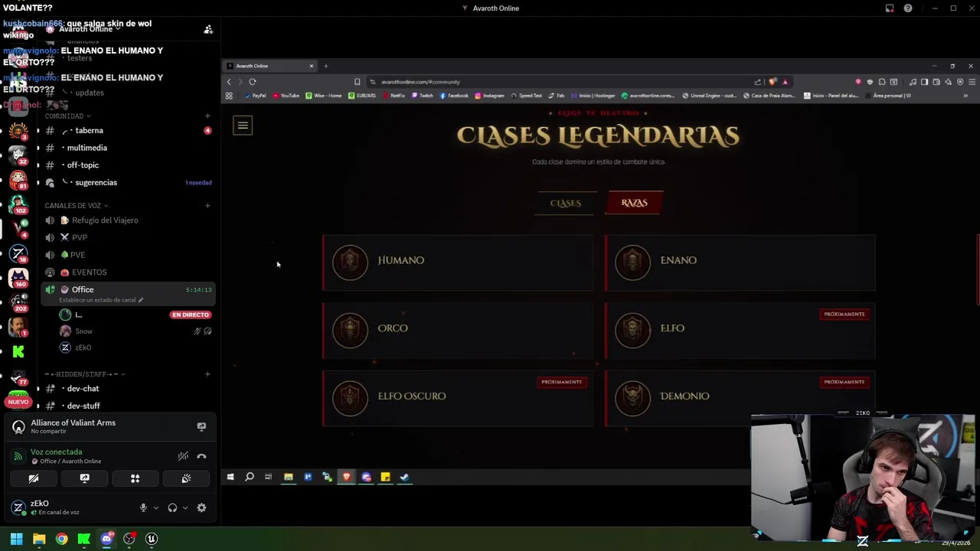This screenshot has height=551, width=980.
Task: Open the sugerencias forum channel
Action: (127, 183)
